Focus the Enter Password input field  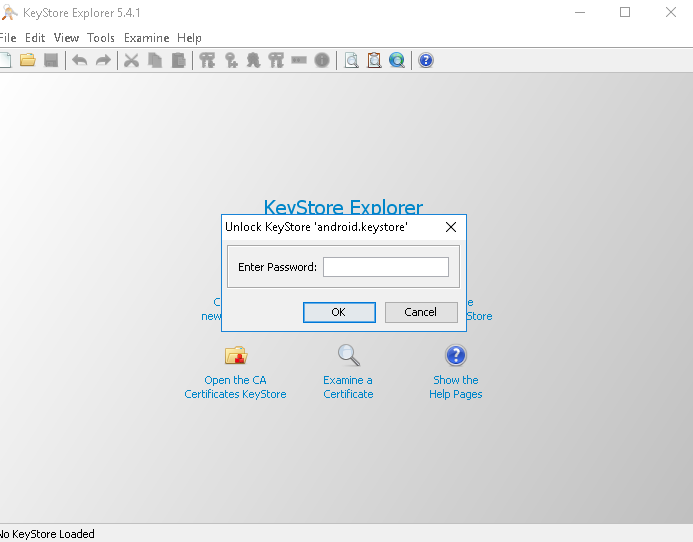385,267
